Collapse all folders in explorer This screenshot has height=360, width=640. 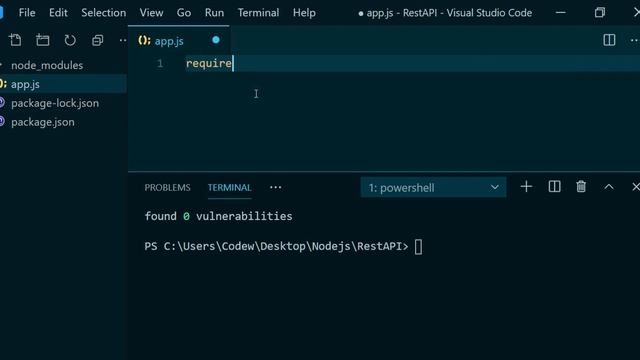coord(97,40)
